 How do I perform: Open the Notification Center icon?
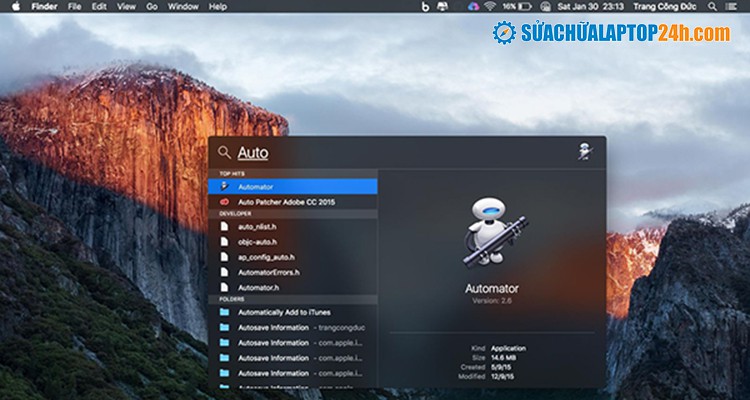coord(730,7)
